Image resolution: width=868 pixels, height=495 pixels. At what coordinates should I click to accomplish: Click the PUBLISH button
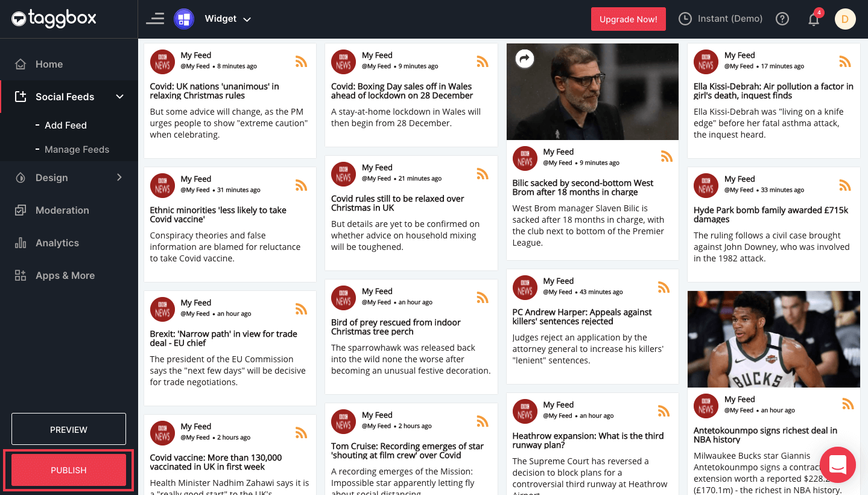69,470
